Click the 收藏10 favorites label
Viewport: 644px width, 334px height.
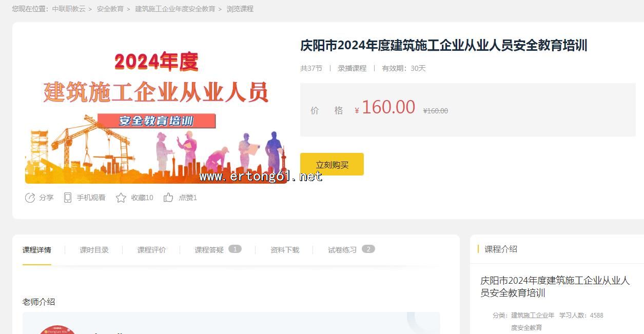[x=142, y=198]
